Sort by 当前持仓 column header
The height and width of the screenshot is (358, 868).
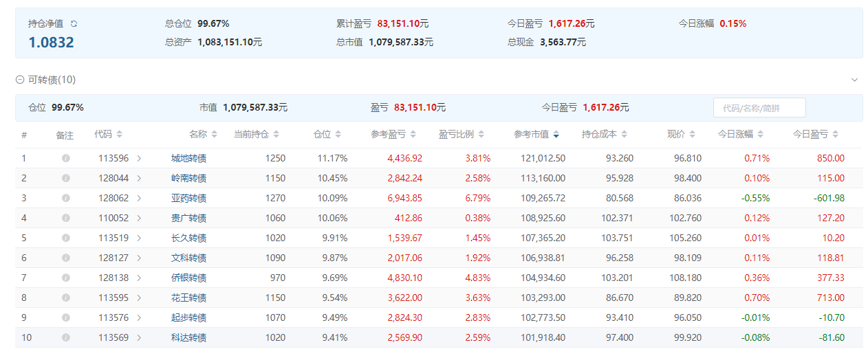pyautogui.click(x=276, y=134)
